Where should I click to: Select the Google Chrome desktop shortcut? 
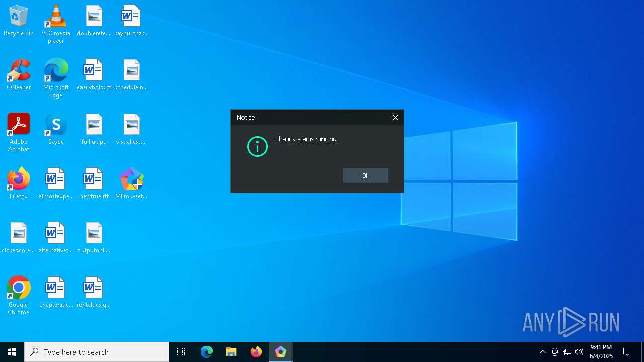19,296
